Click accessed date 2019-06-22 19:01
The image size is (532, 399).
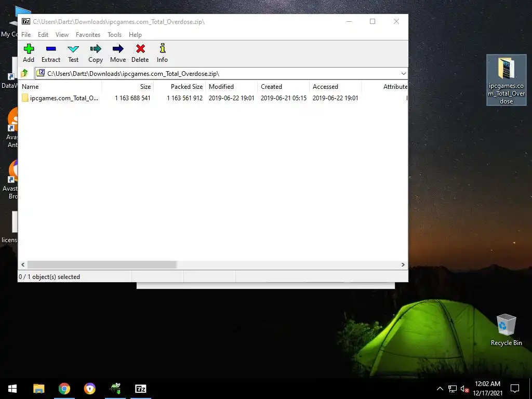[x=335, y=98]
